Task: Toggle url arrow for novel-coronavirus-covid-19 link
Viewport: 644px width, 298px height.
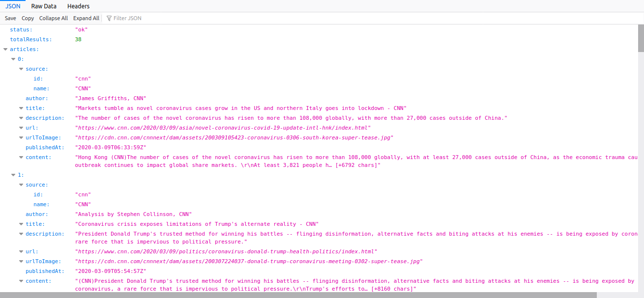Action: point(21,128)
